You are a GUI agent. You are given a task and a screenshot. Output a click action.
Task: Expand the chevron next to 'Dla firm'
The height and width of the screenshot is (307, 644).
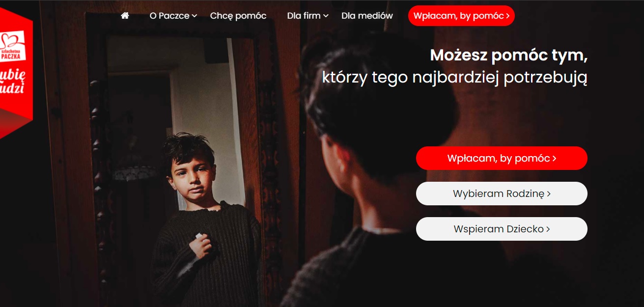click(x=326, y=16)
